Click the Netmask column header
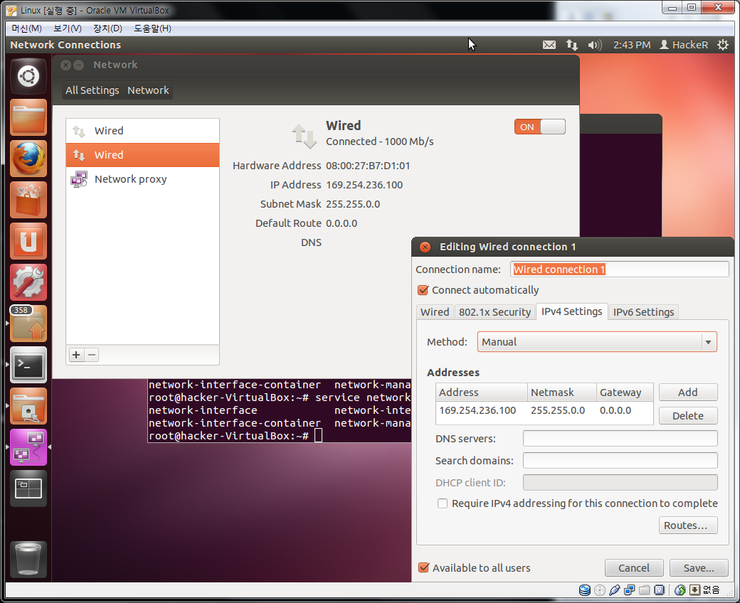This screenshot has width=740, height=603. click(x=561, y=392)
